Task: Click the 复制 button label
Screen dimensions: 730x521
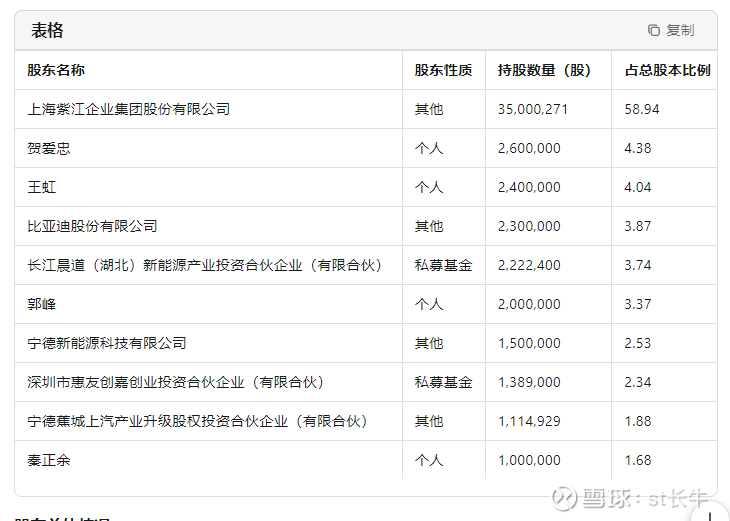Action: click(680, 30)
